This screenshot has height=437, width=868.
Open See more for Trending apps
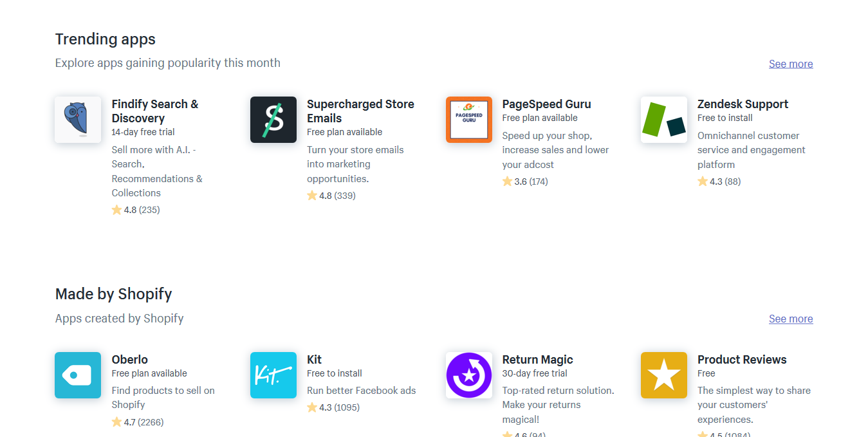(x=791, y=64)
